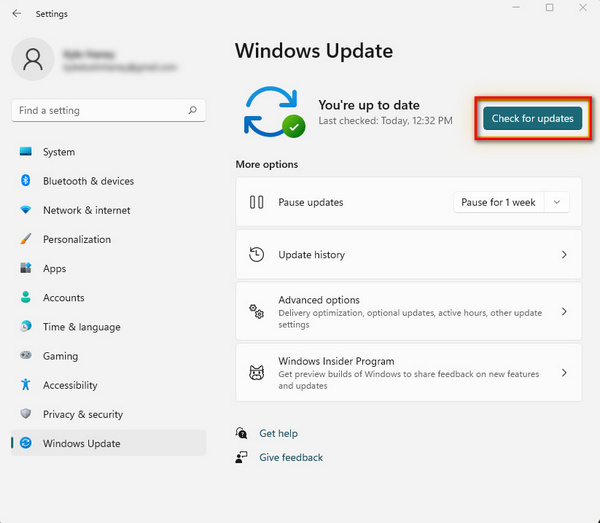The width and height of the screenshot is (600, 523).
Task: Select Personalization in the sidebar
Action: (x=109, y=239)
